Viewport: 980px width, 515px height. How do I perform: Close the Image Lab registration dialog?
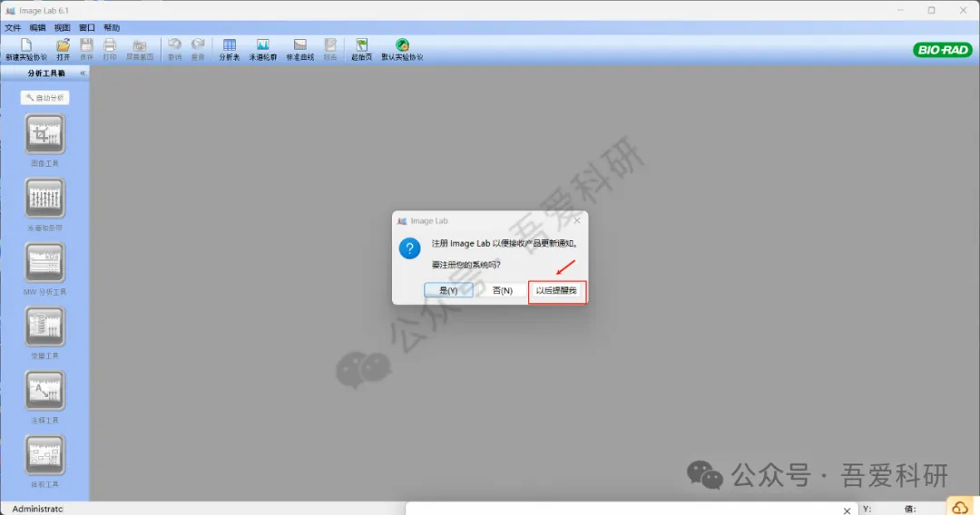[577, 220]
